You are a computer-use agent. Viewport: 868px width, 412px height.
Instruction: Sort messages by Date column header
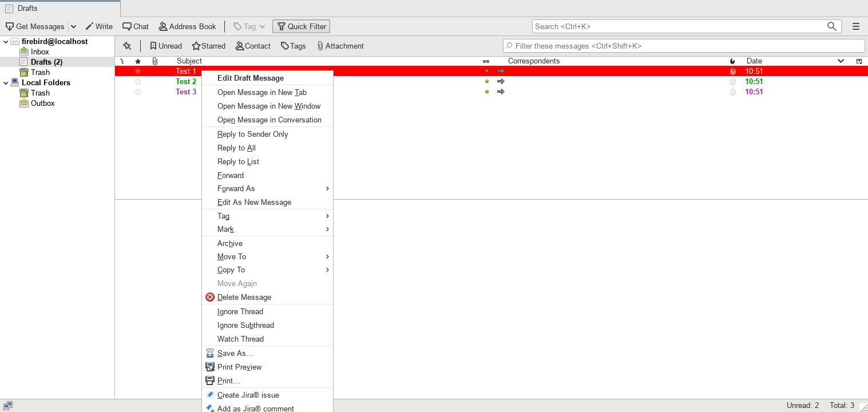pyautogui.click(x=754, y=61)
